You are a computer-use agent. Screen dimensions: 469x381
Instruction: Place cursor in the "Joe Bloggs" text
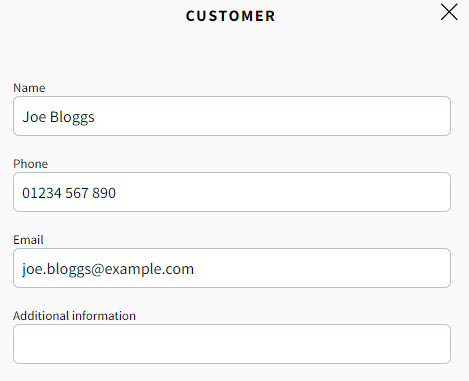pos(58,117)
